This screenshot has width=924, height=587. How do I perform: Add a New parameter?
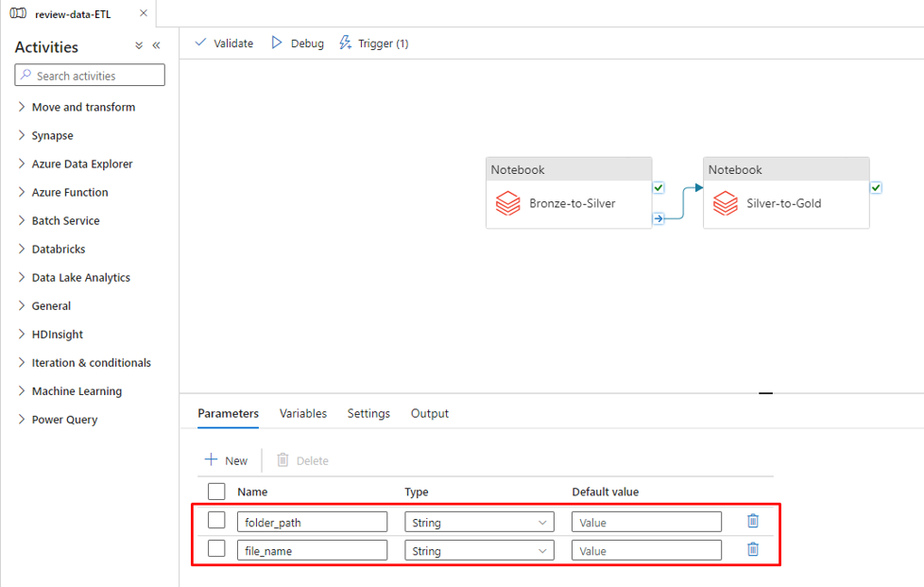[x=227, y=460]
